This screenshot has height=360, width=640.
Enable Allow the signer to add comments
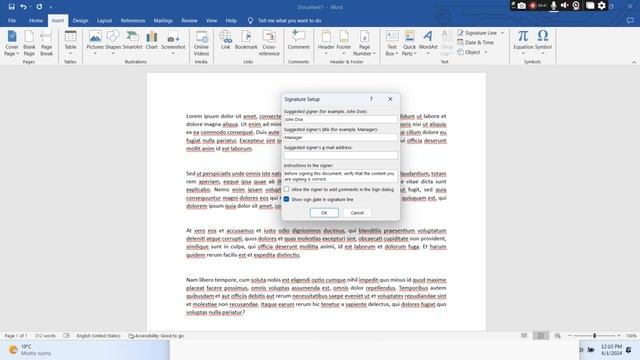(287, 189)
